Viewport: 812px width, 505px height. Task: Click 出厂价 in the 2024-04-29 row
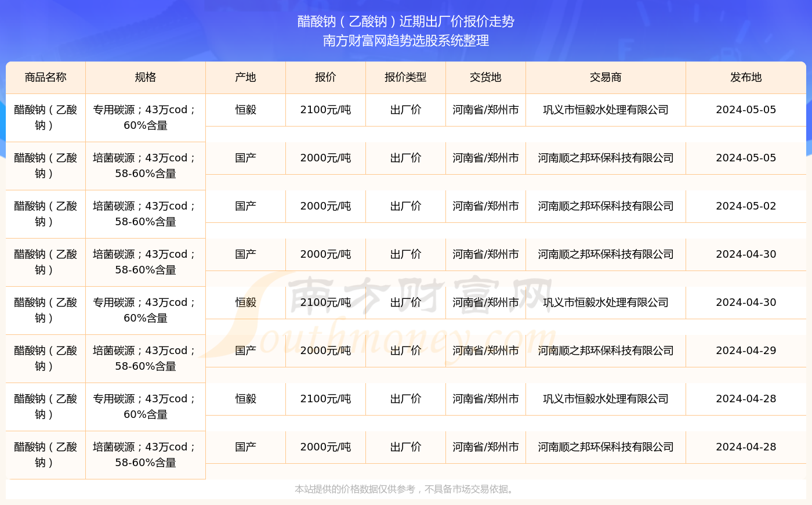pos(405,351)
